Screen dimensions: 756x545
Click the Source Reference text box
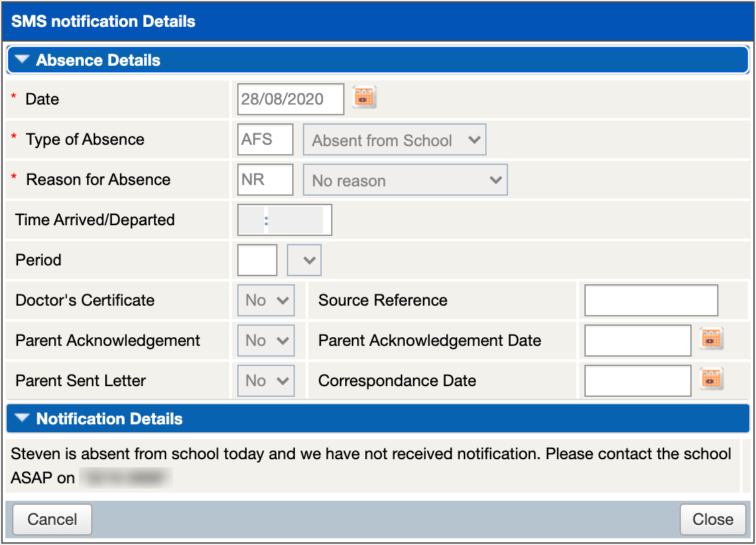pos(651,300)
